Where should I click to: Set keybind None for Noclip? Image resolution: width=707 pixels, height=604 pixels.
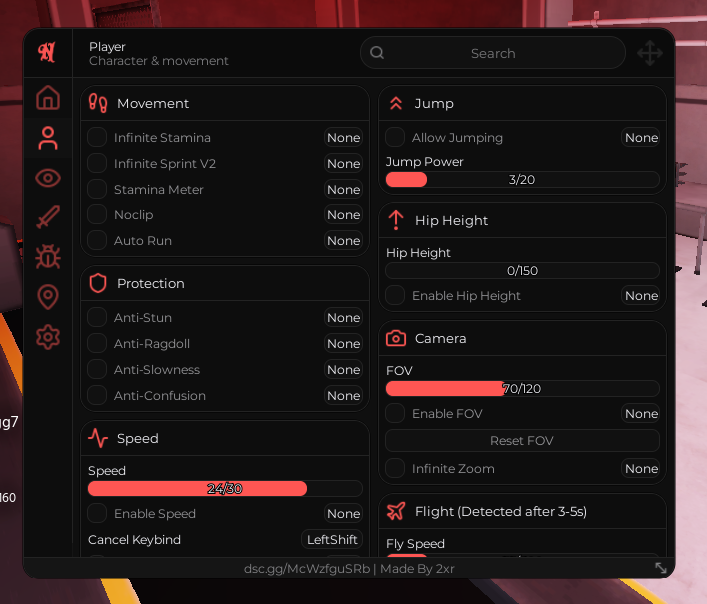pos(344,215)
